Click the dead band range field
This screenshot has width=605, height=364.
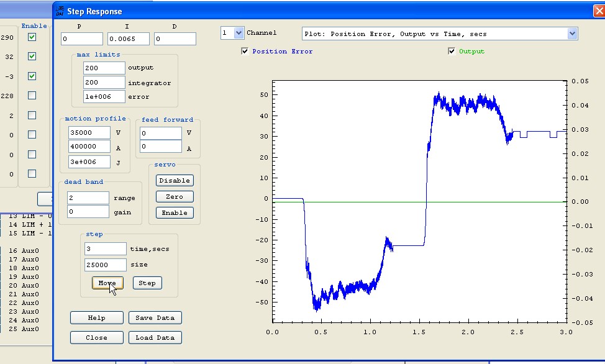pyautogui.click(x=88, y=198)
